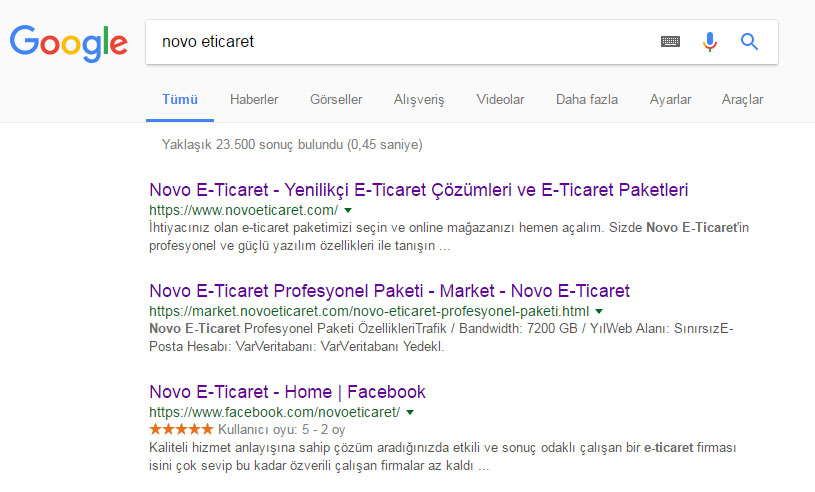Expand arrow next to facebook.com/novoeticaret URL
Viewport: 815px width, 492px height.
pyautogui.click(x=410, y=413)
